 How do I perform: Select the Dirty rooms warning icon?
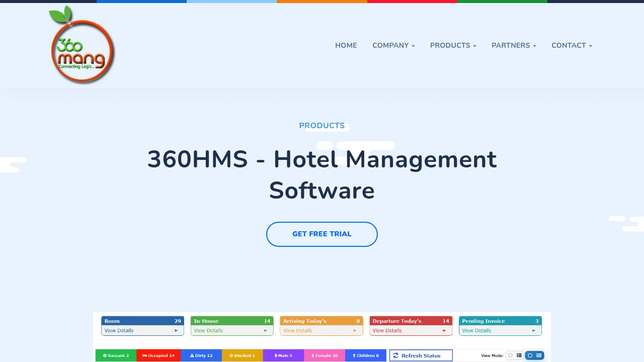point(192,355)
